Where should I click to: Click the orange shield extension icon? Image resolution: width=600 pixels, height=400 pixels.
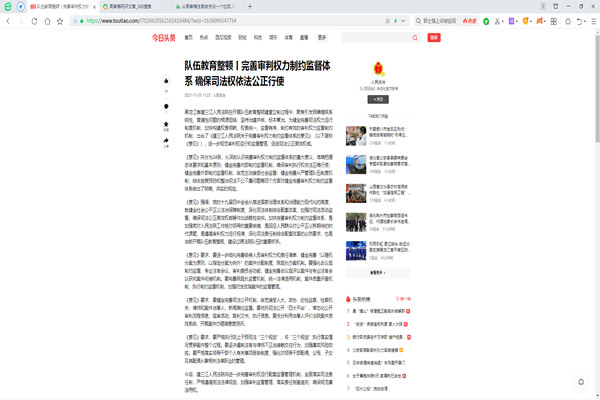(x=525, y=21)
